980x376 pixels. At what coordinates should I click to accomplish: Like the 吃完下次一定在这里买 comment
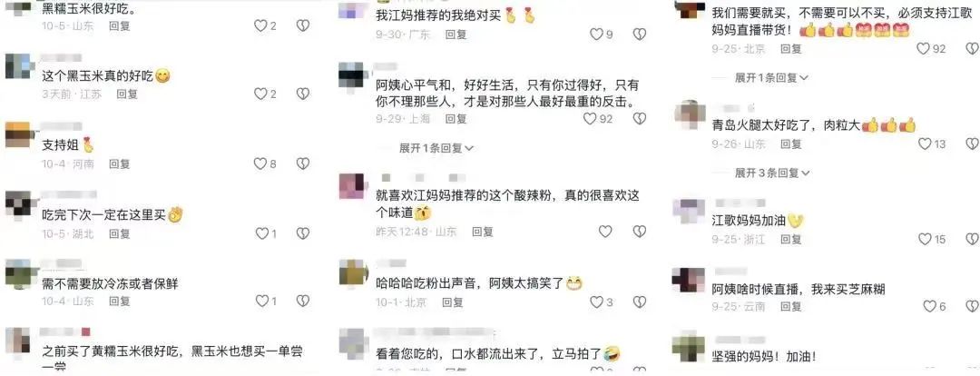tap(262, 233)
